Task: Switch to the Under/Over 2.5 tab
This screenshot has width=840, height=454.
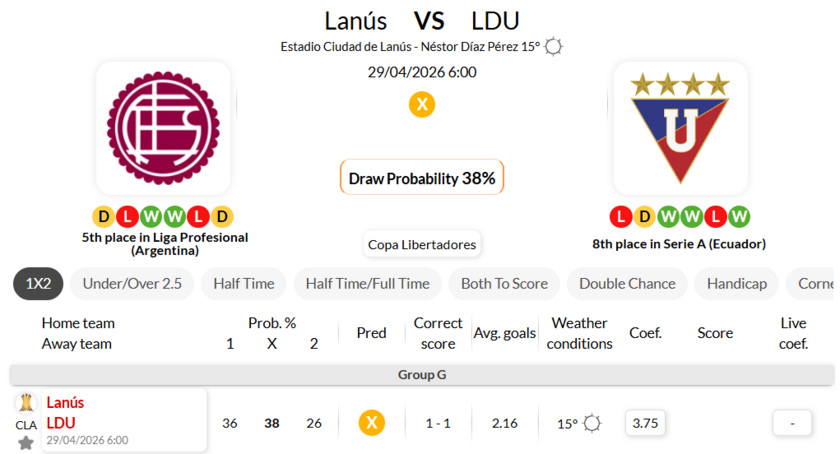Action: (x=132, y=283)
